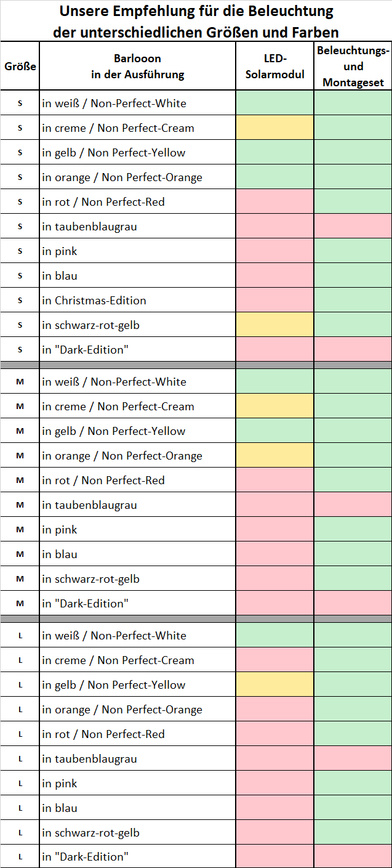Click the "Barlooon in der Ausführung" header

(x=137, y=67)
